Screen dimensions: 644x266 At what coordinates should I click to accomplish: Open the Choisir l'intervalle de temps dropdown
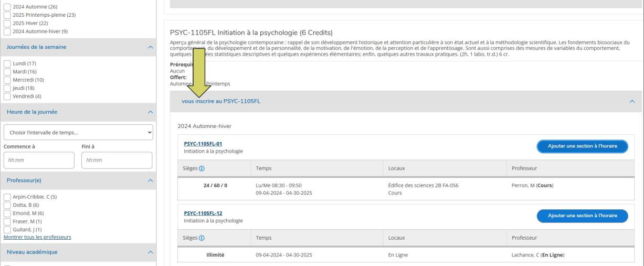(x=78, y=132)
